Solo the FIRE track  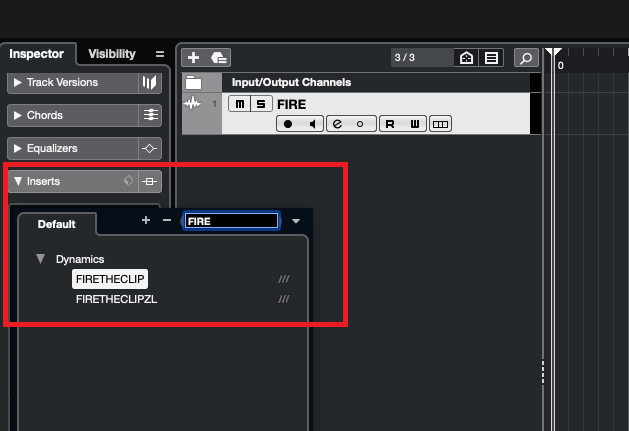(x=261, y=104)
